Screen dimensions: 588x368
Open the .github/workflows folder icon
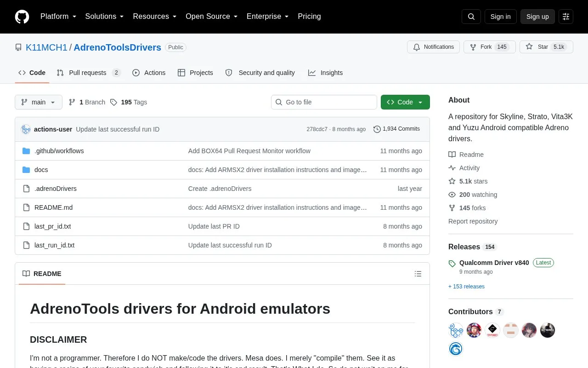coord(26,151)
